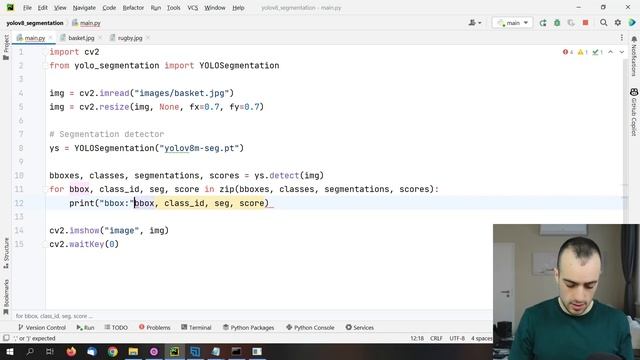
Task: Open the Window menu
Action: point(215,8)
